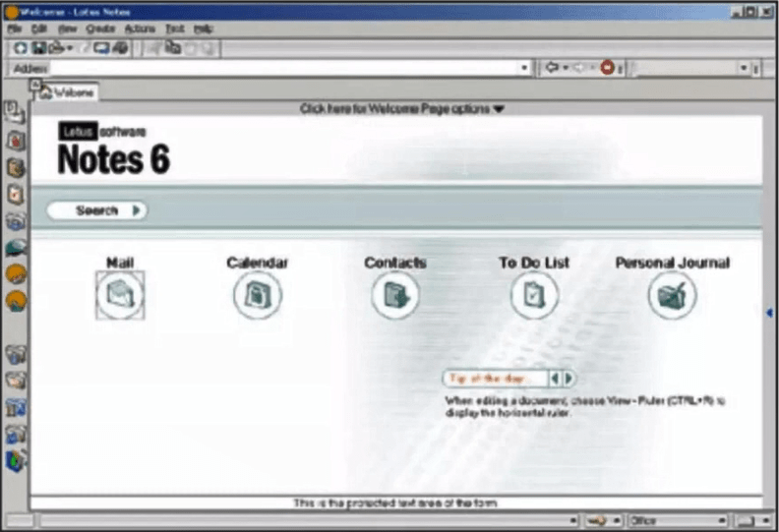Click the red Stop button in navigation toolbar
This screenshot has height=532, width=779.
(607, 68)
